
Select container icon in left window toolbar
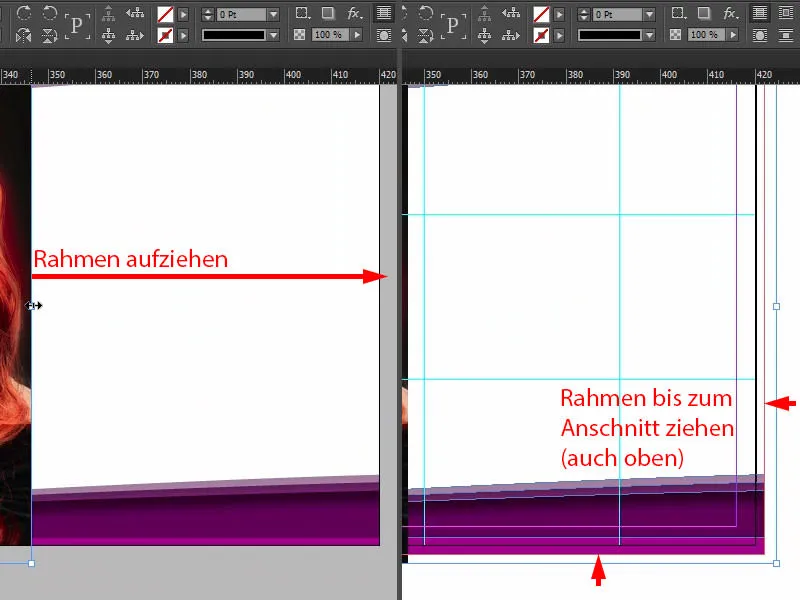point(108,13)
